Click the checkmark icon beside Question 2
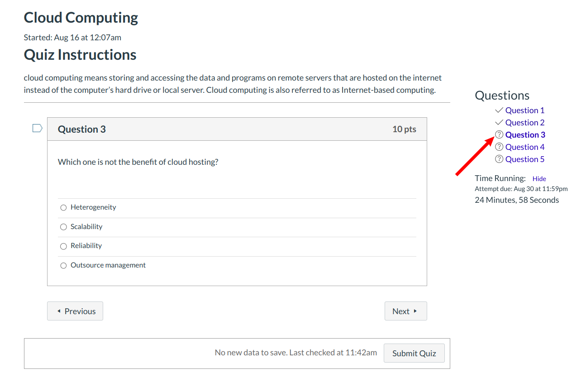Image resolution: width=586 pixels, height=392 pixels. click(499, 123)
